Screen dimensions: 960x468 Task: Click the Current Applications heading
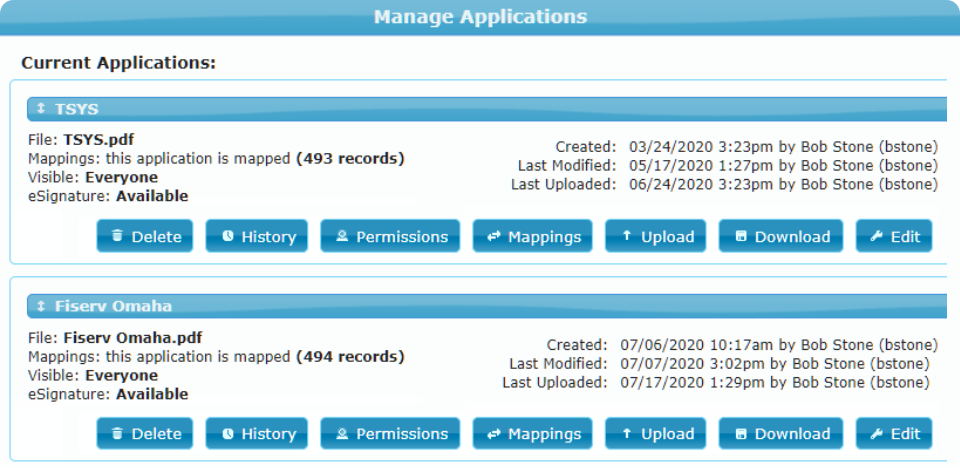[x=119, y=63]
